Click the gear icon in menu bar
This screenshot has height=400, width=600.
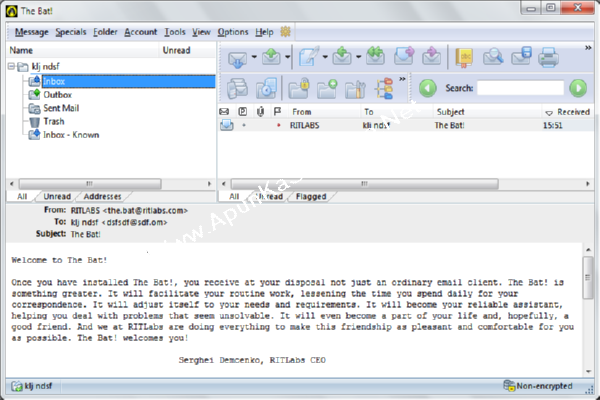click(285, 31)
